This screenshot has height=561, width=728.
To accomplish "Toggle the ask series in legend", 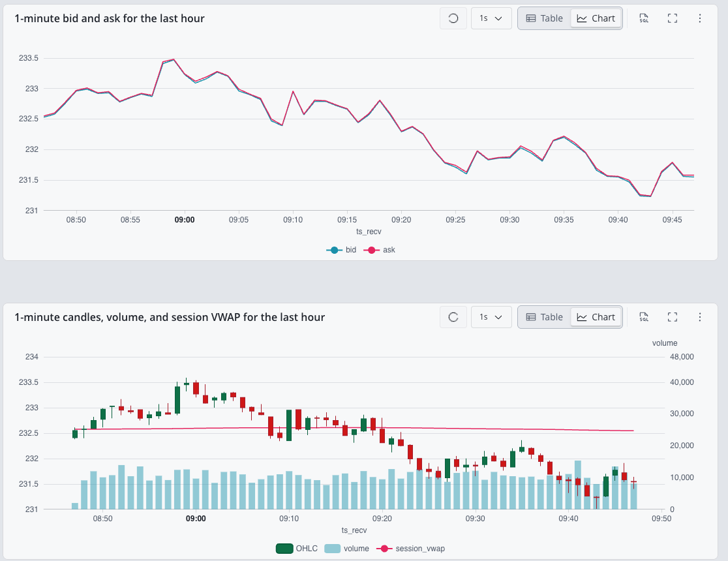I will point(379,250).
